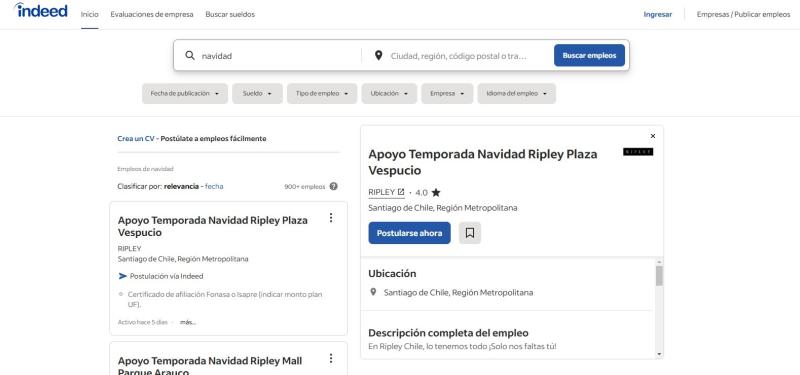Save job with the bookmark icon

[470, 233]
